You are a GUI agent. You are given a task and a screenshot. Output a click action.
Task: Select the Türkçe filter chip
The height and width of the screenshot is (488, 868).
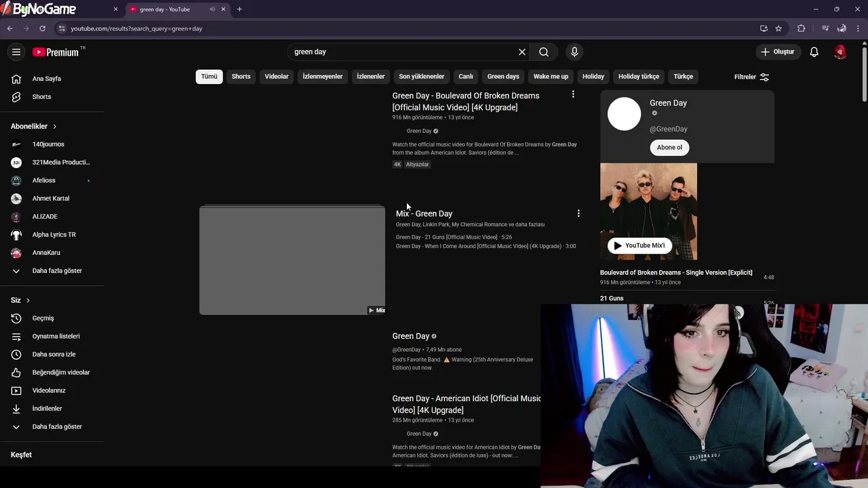(x=684, y=77)
